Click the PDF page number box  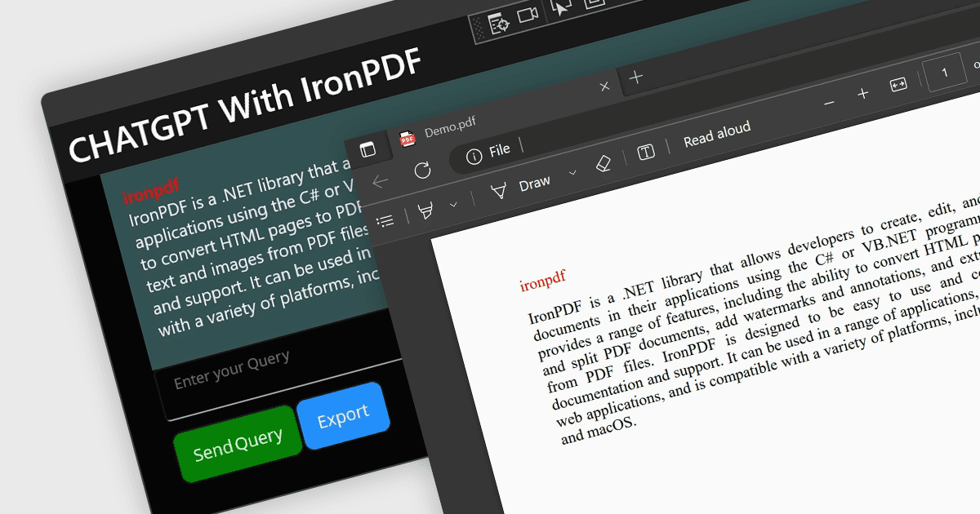pos(945,73)
